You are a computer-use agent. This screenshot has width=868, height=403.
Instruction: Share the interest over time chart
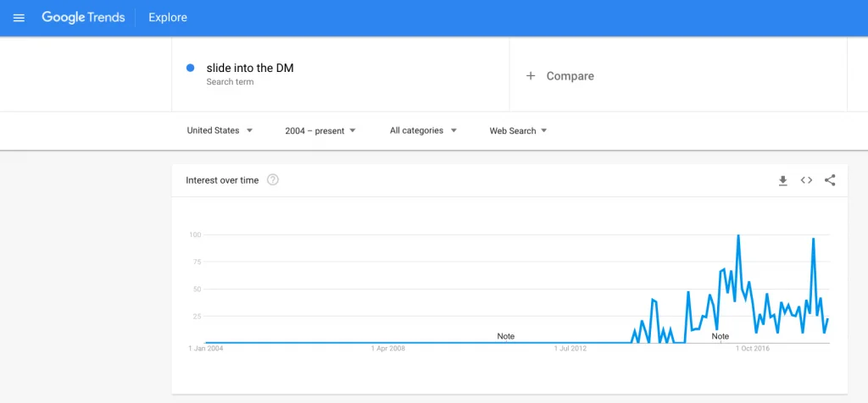(830, 180)
